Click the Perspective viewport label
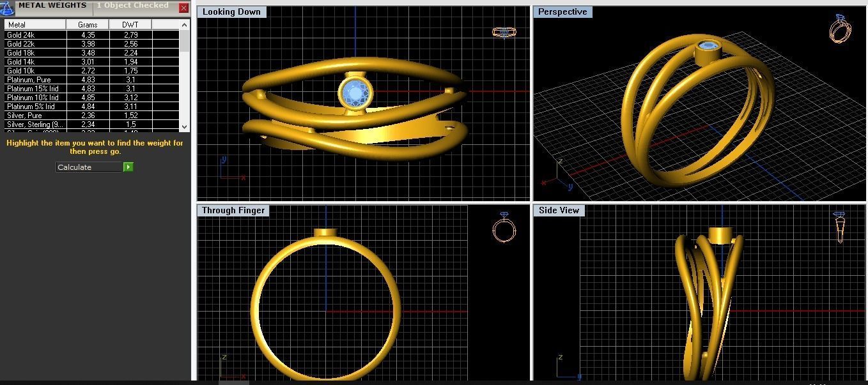The height and width of the screenshot is (385, 868). pos(562,12)
